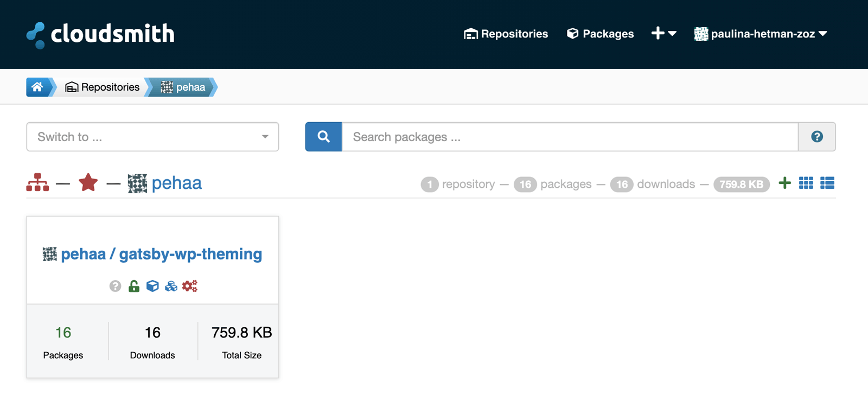Click the blue search magnifier button
The width and height of the screenshot is (868, 406).
323,137
